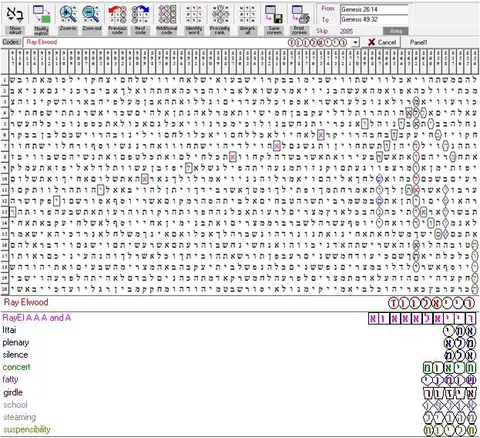Click matrix row number 20
Screen dimensions: 480x438
click(x=4, y=289)
